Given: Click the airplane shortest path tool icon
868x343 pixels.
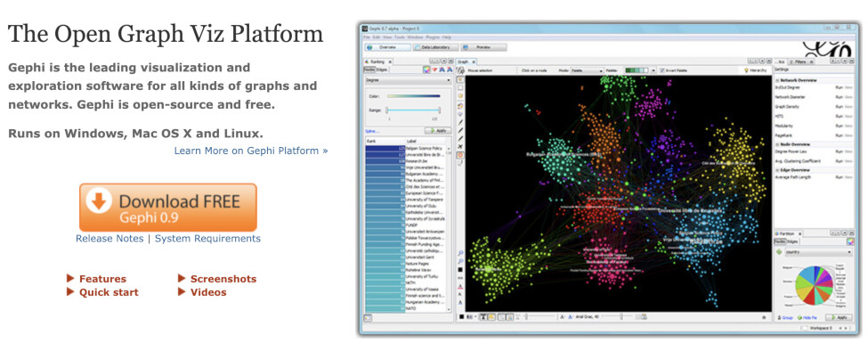Looking at the screenshot, I should pyautogui.click(x=460, y=146).
